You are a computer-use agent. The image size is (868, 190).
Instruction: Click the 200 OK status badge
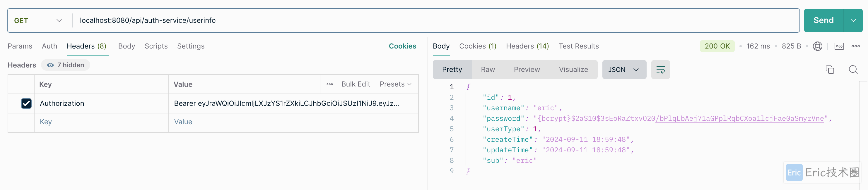[717, 46]
